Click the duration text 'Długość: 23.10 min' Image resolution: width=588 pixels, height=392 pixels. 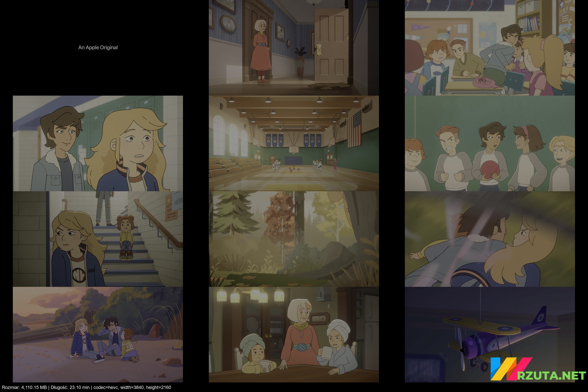70,387
